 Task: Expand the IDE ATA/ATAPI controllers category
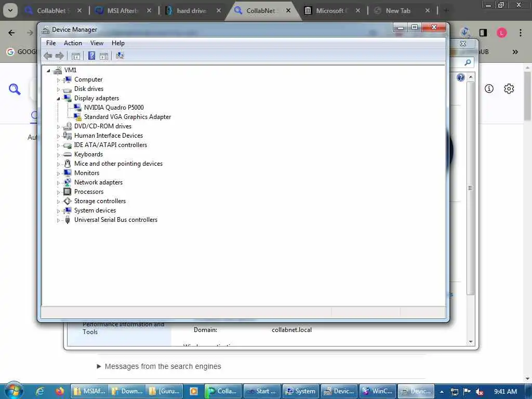click(x=58, y=145)
